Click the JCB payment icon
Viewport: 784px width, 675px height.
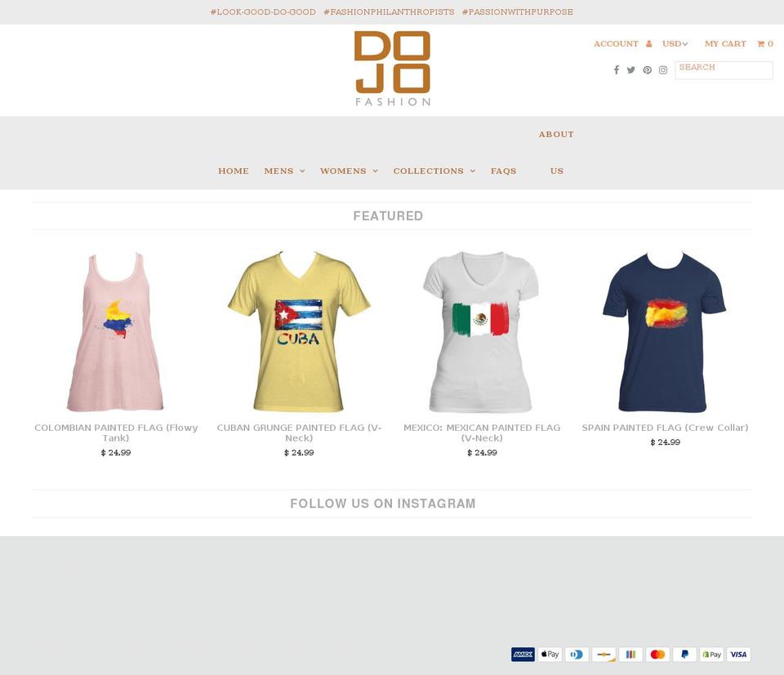click(x=631, y=654)
